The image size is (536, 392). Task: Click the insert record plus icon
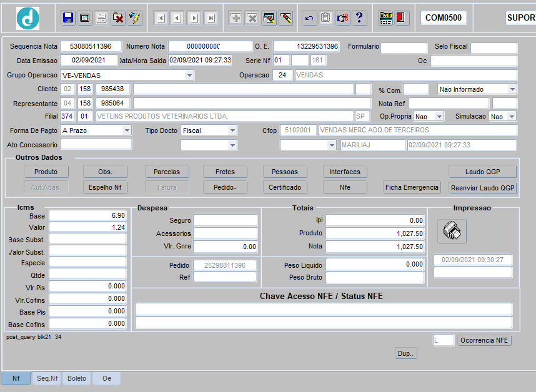click(236, 17)
